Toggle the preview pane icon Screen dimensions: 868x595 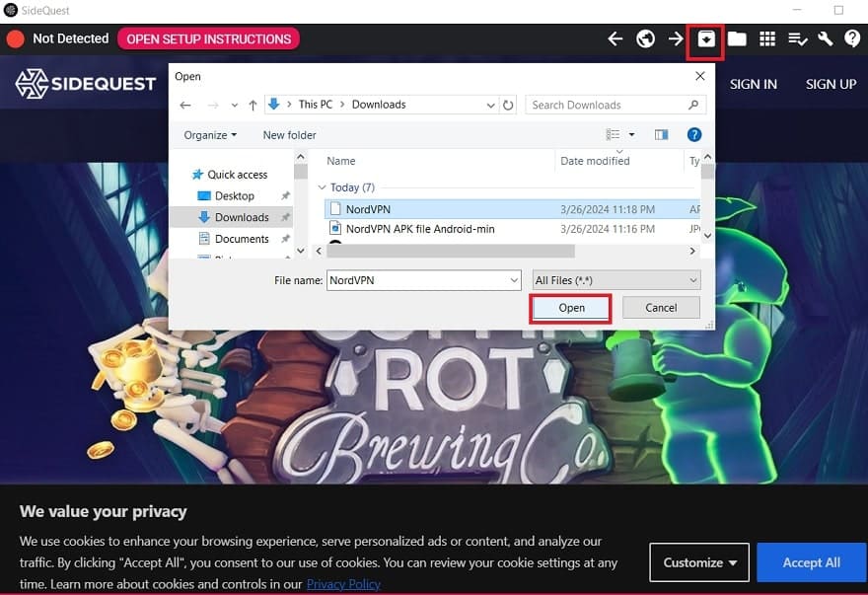point(661,134)
